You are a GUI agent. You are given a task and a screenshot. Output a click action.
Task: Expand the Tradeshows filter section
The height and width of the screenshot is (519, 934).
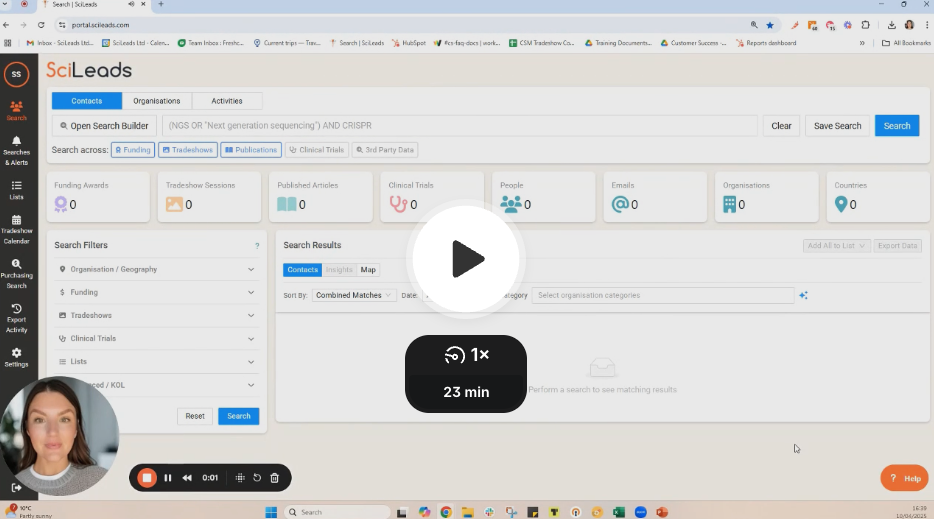point(156,315)
